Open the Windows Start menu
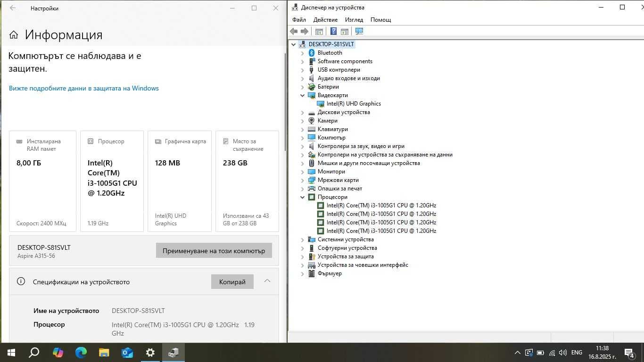 click(11, 353)
